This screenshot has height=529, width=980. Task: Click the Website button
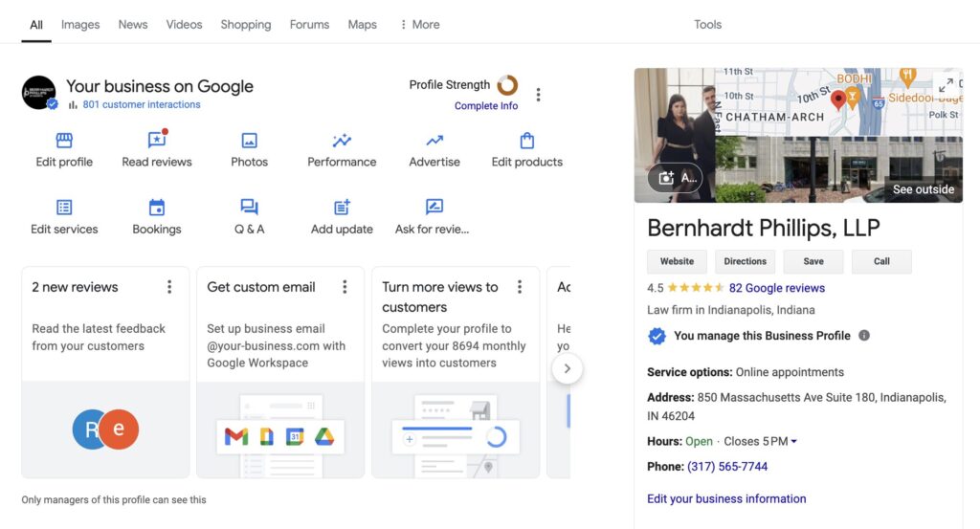tap(677, 262)
